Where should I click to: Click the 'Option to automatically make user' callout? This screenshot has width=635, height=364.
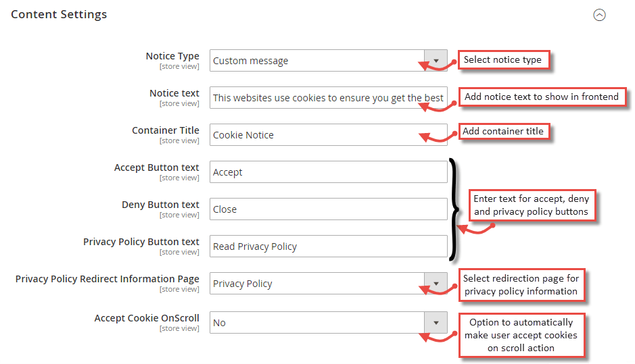[521, 335]
